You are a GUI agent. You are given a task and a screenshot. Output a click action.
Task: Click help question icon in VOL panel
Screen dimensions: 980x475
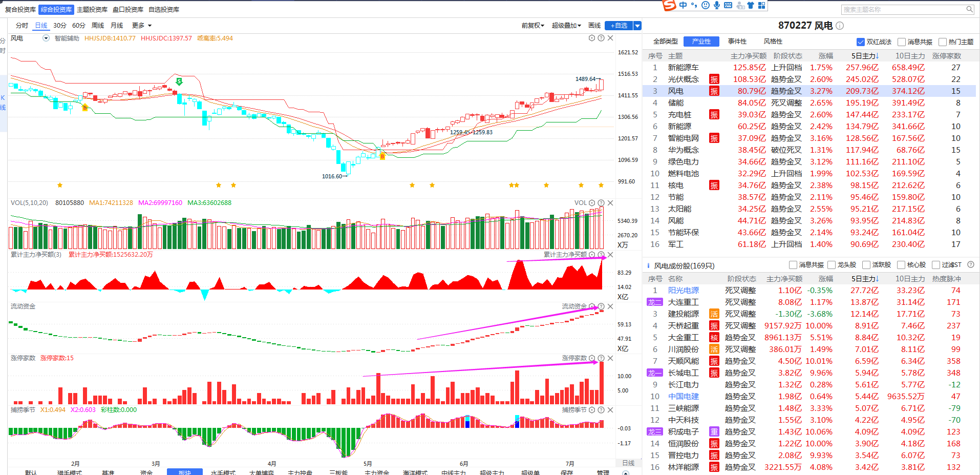[x=601, y=203]
